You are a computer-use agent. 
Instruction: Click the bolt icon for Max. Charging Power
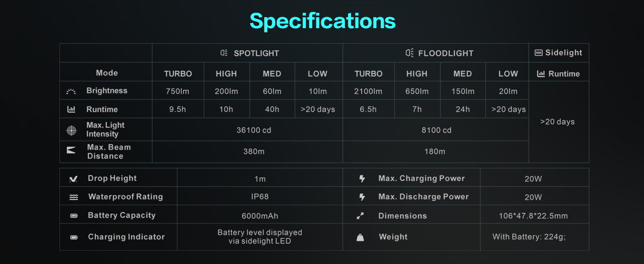click(362, 179)
